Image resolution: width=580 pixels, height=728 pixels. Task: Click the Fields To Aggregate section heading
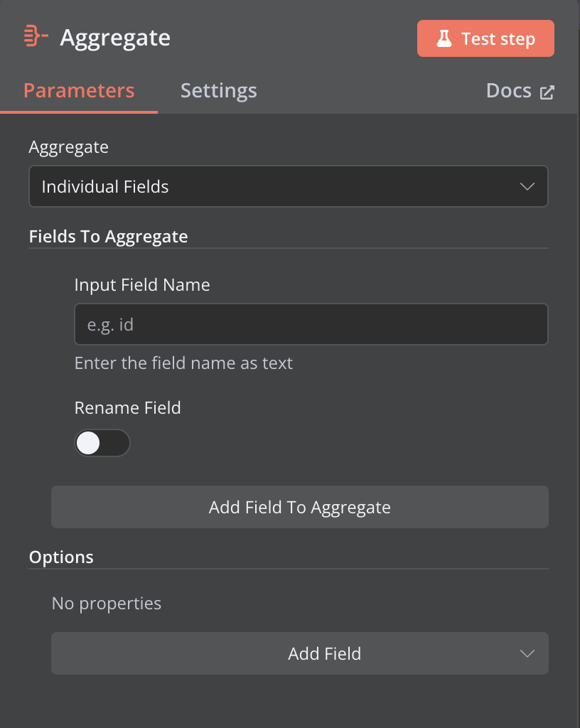point(109,237)
